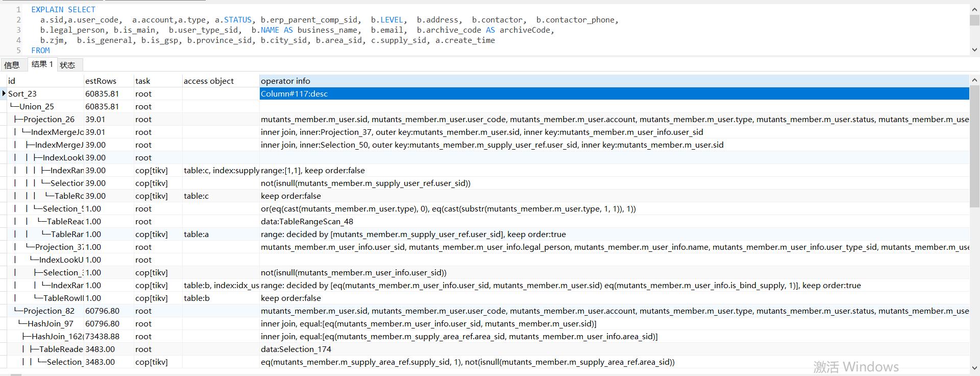Click the FROM keyword on line 5
This screenshot has height=376, width=980.
click(40, 50)
